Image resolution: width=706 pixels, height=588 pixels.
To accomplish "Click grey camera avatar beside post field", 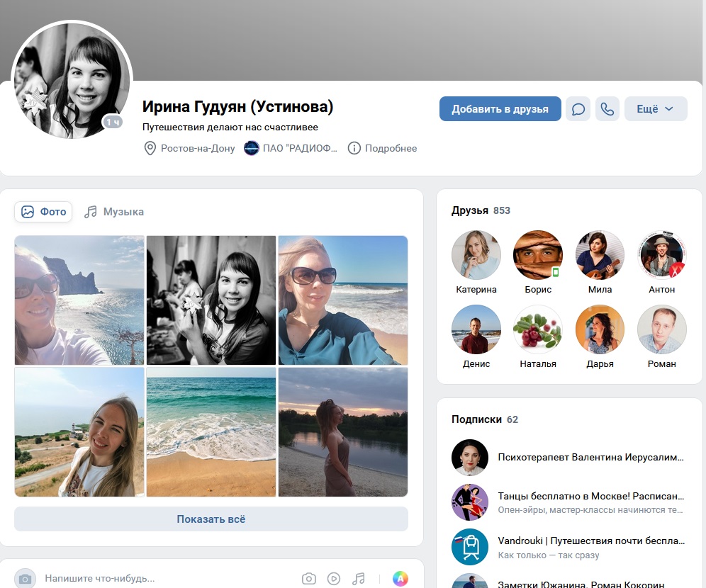I will coord(26,579).
